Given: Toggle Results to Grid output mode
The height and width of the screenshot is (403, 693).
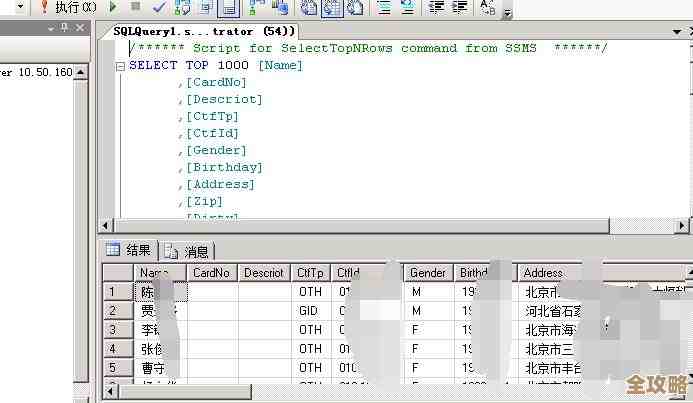Looking at the screenshot, I should (x=227, y=8).
